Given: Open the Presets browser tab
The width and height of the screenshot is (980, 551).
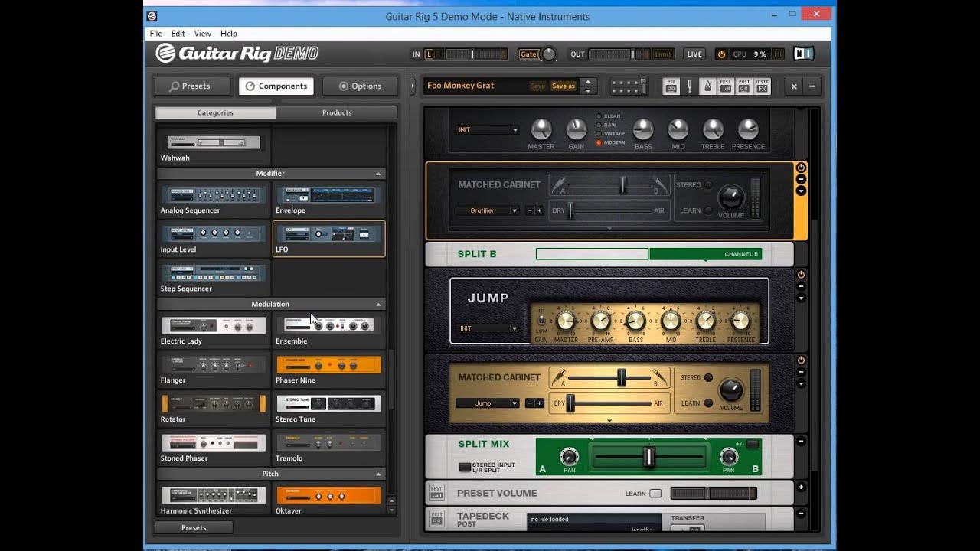Looking at the screenshot, I should point(193,86).
